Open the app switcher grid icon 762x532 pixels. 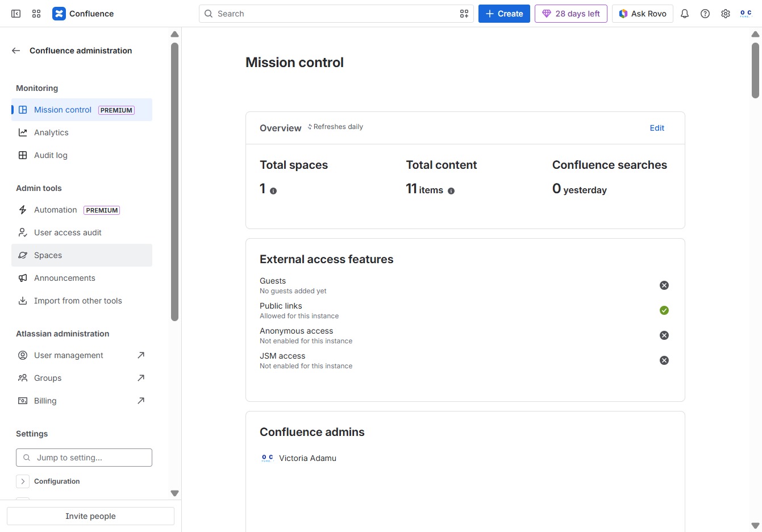pyautogui.click(x=36, y=14)
